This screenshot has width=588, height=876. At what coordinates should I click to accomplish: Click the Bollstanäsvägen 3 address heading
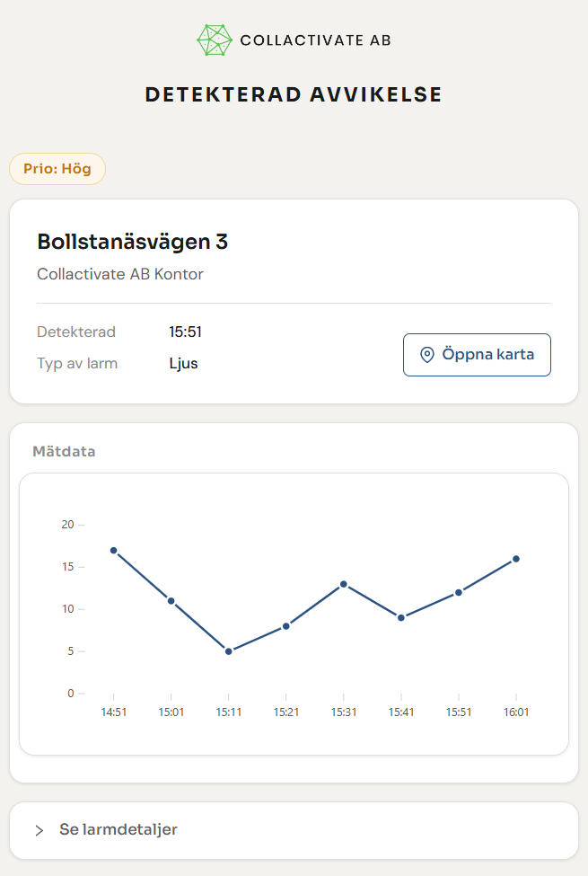(133, 242)
